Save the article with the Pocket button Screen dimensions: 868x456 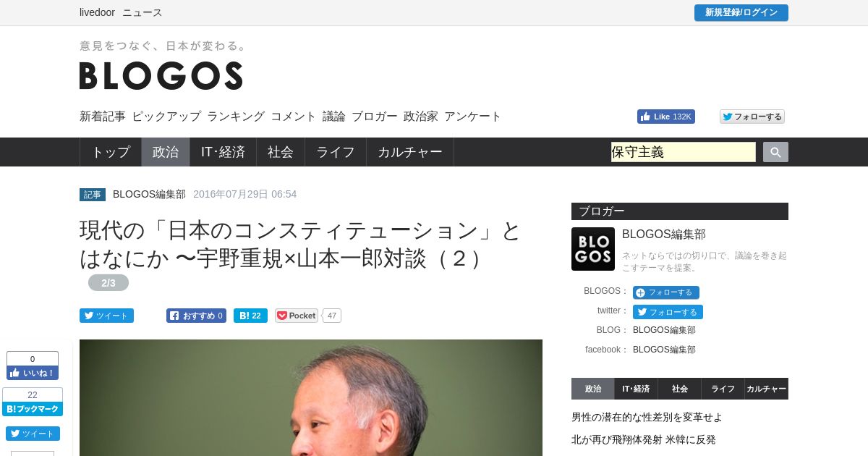pyautogui.click(x=297, y=316)
